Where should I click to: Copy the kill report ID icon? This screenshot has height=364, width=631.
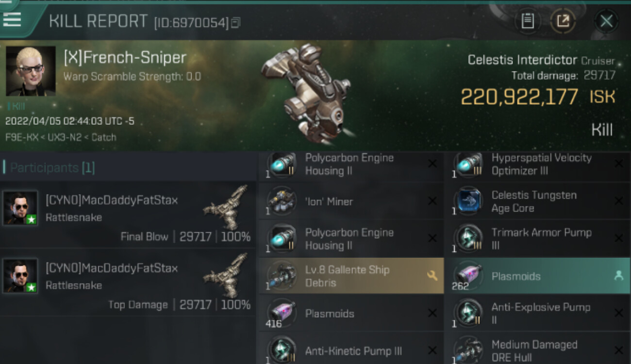click(236, 23)
